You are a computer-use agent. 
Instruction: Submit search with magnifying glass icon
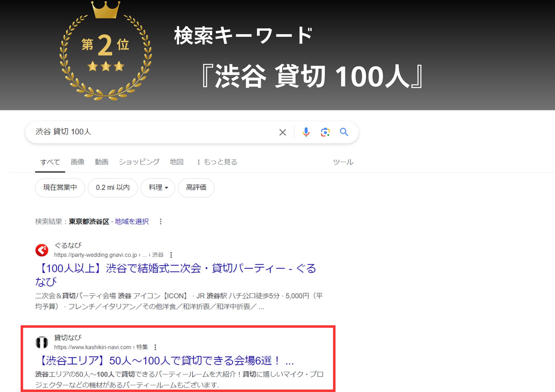click(x=344, y=132)
